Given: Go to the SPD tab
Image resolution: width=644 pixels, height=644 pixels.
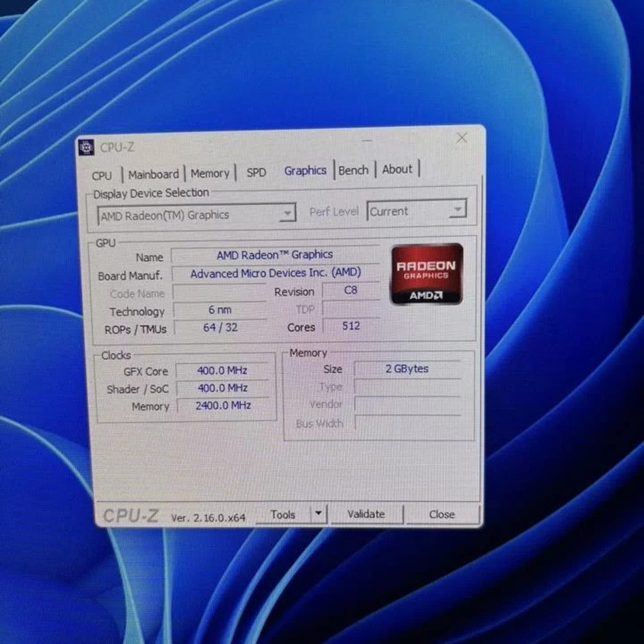Looking at the screenshot, I should pos(257,172).
